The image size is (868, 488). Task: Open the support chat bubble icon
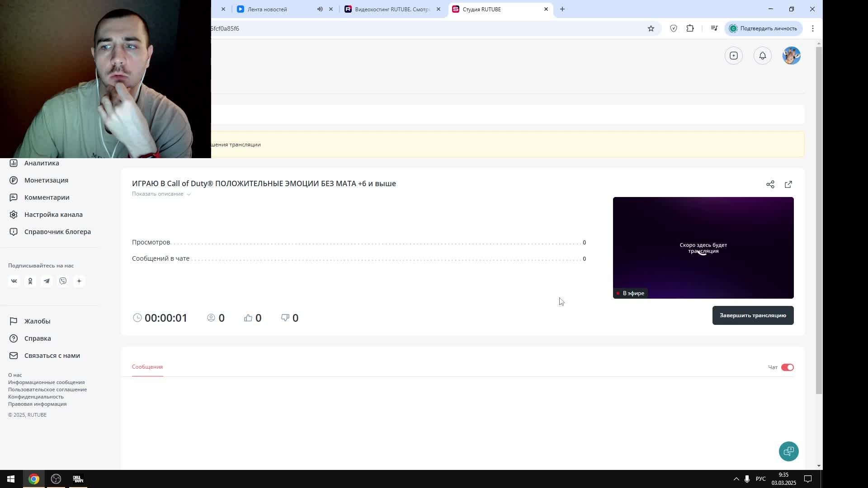[789, 451]
